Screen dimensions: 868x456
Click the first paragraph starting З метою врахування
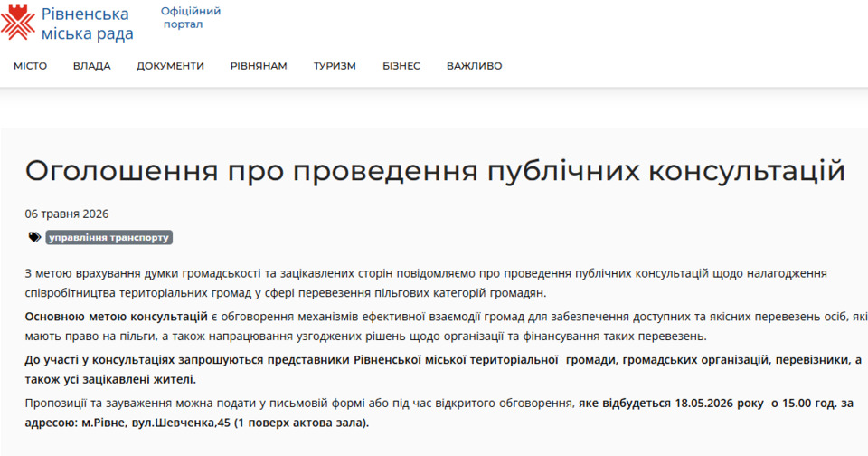(x=426, y=283)
